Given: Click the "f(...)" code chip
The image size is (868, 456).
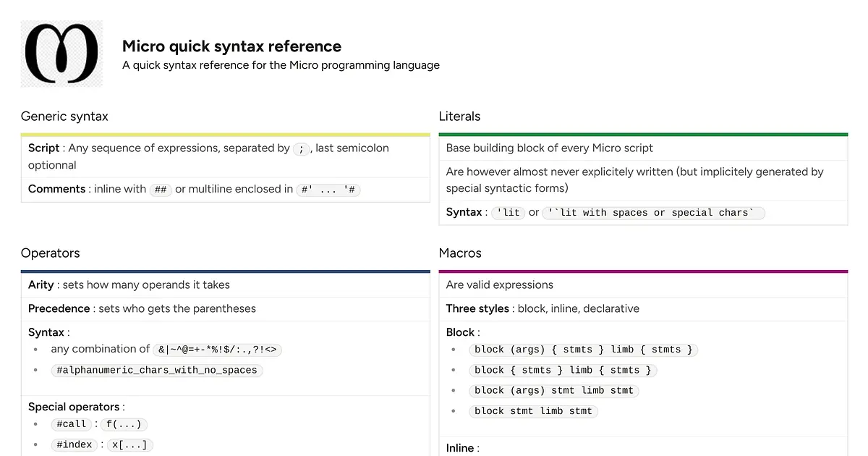Looking at the screenshot, I should click(124, 424).
